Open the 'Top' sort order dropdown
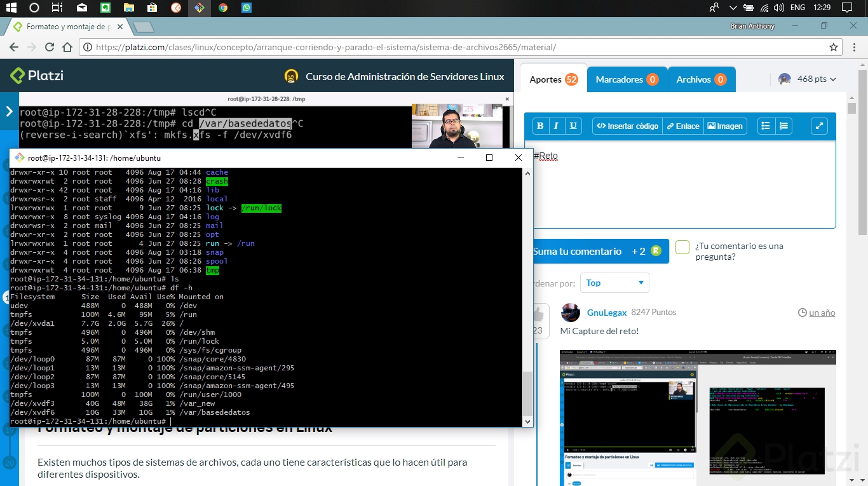 [614, 283]
